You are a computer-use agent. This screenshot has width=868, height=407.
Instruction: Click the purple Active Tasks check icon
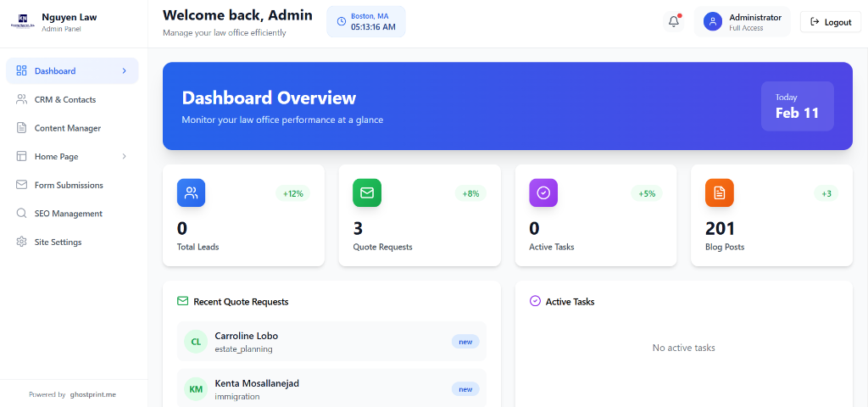click(543, 192)
